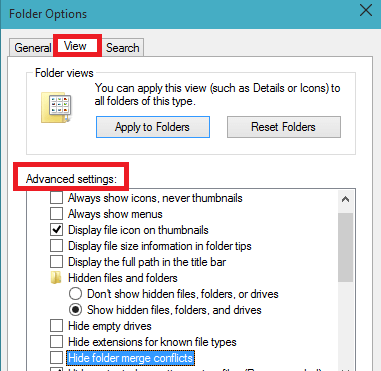This screenshot has width=381, height=371.
Task: Check the Always show menus box
Action: (56, 214)
